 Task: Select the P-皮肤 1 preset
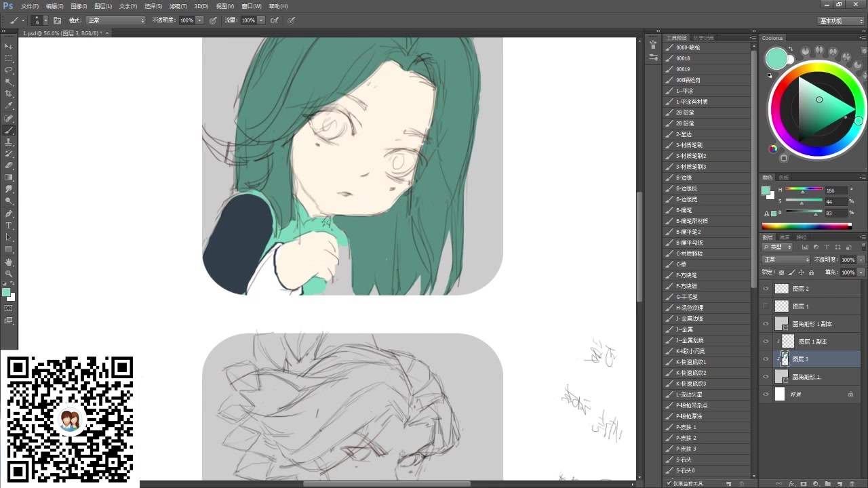coord(707,427)
